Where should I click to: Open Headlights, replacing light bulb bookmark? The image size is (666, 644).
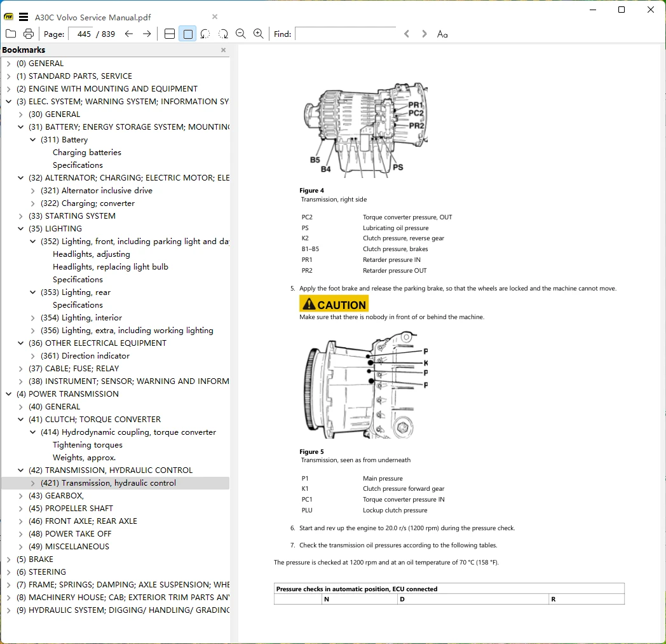click(x=111, y=267)
